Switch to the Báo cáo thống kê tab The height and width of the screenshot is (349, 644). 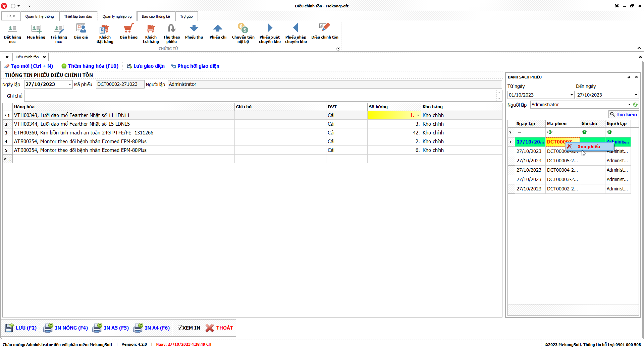point(156,16)
